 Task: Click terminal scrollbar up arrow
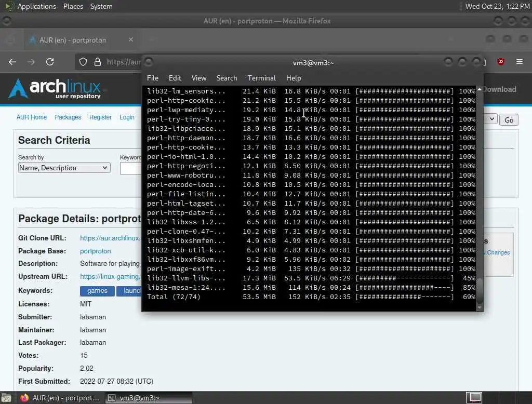(x=480, y=89)
